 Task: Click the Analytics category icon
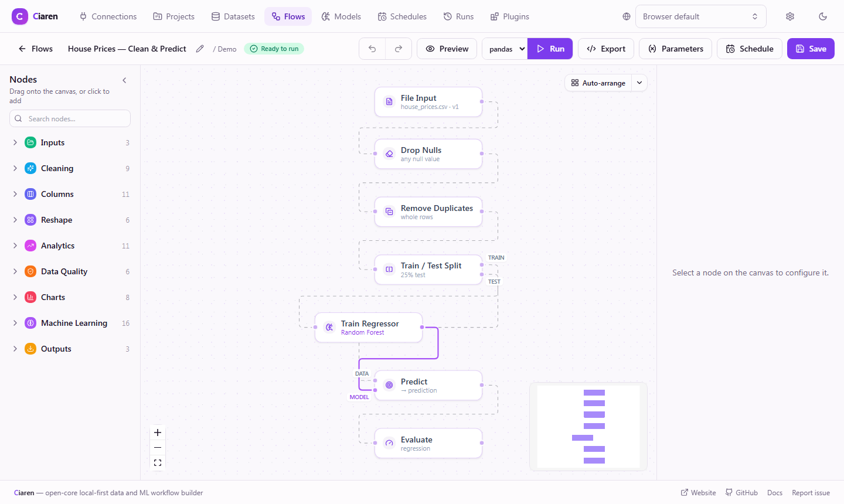coord(30,246)
